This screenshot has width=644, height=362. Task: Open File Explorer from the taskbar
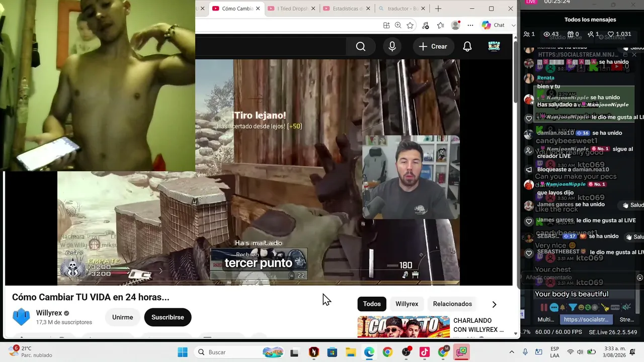(x=351, y=352)
